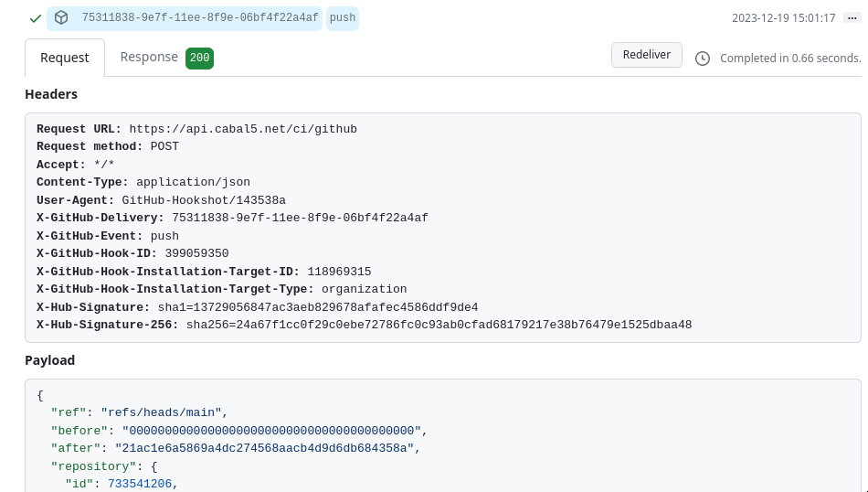868x492 pixels.
Task: Click the Payload section heading
Action: tap(50, 360)
